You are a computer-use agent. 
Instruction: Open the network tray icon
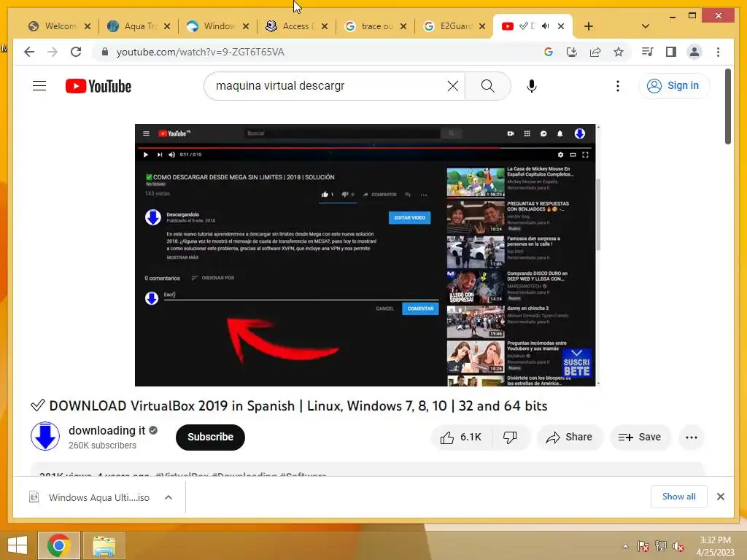[661, 546]
